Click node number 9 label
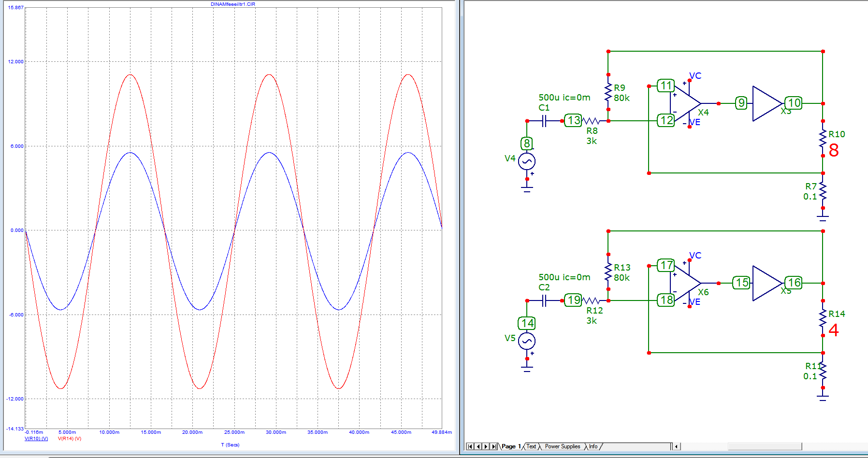 [741, 103]
